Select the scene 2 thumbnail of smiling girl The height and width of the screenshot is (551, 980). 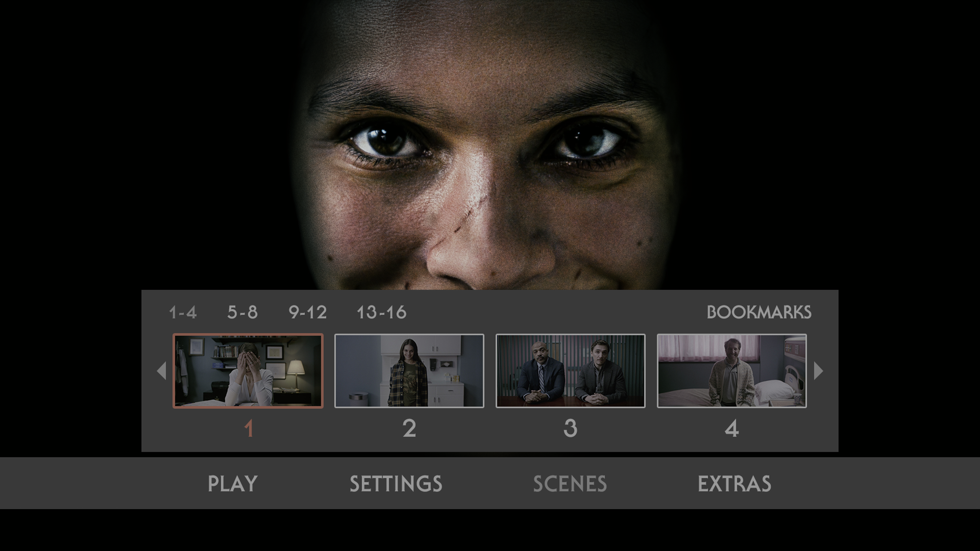click(x=409, y=371)
